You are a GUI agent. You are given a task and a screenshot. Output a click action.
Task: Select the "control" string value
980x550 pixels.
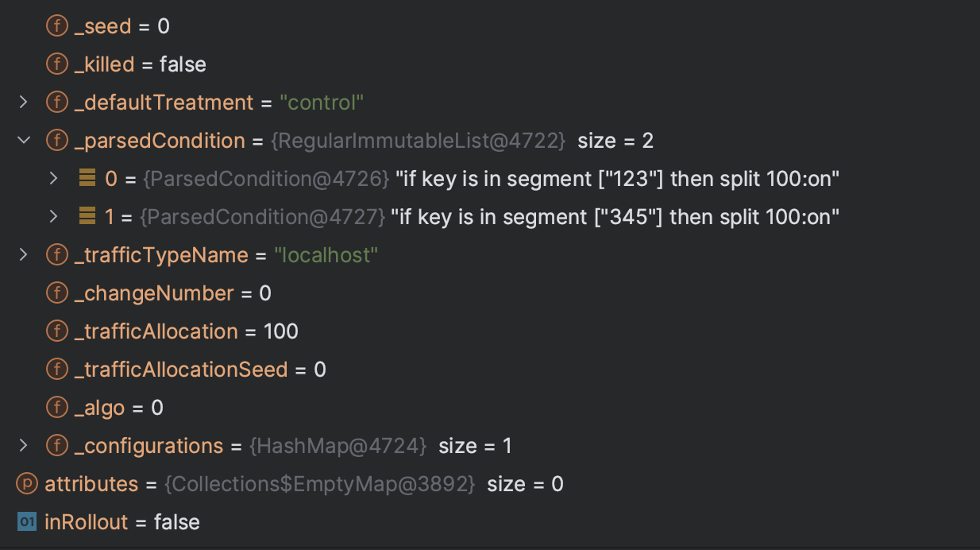[322, 103]
